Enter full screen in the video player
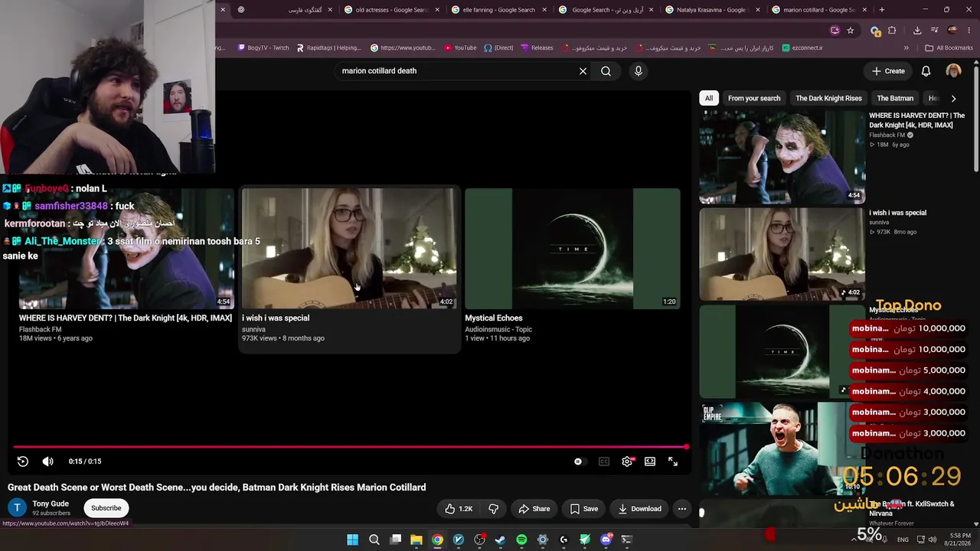The image size is (980, 551). coord(672,461)
